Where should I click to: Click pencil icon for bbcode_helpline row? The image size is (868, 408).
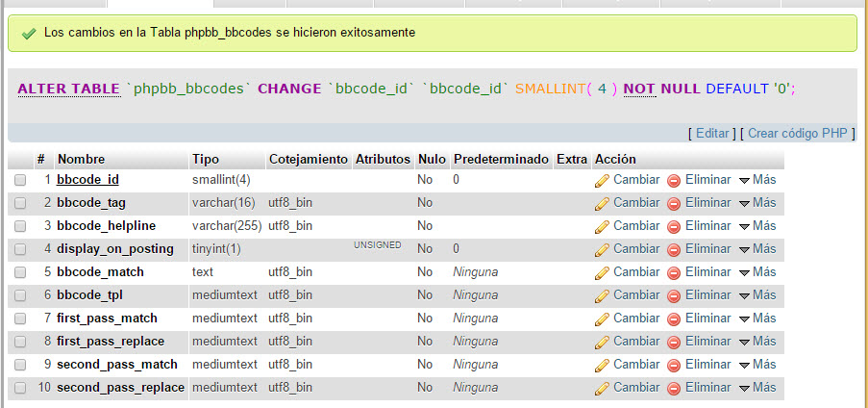[603, 226]
